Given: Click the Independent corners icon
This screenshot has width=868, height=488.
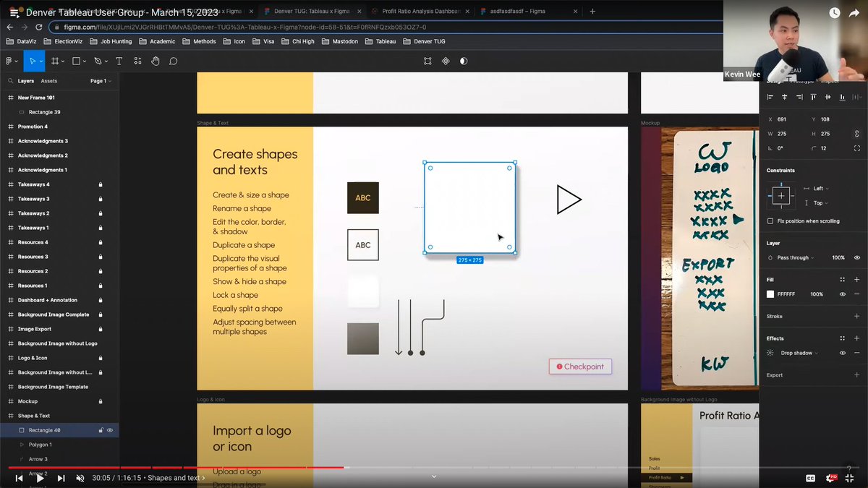Looking at the screenshot, I should coord(857,147).
